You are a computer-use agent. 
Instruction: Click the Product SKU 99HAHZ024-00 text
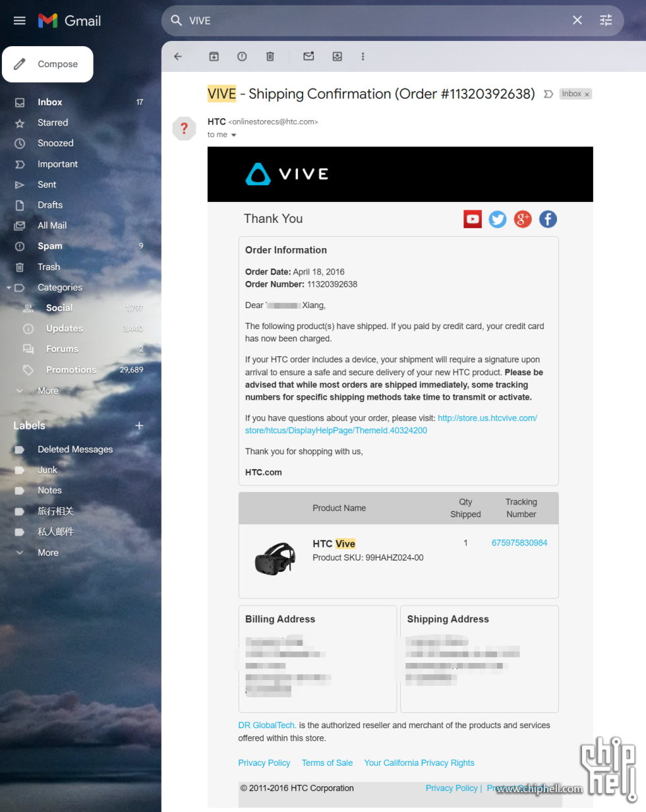coord(368,557)
